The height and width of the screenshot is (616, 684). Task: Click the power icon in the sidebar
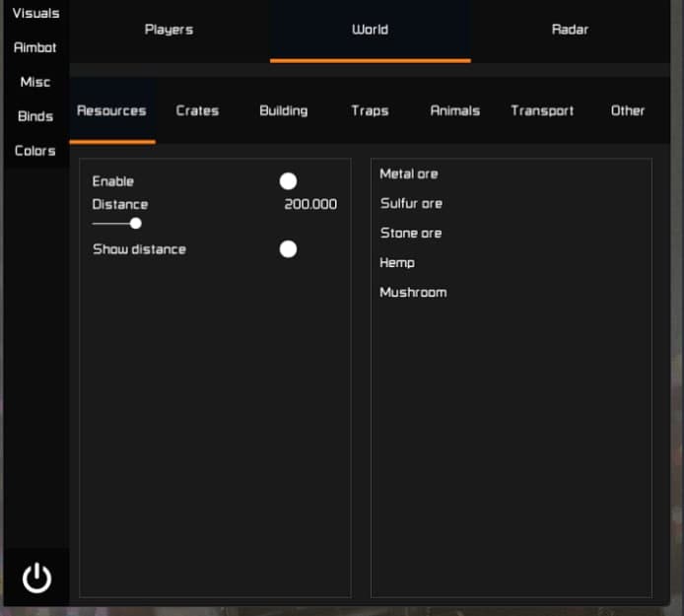click(36, 578)
